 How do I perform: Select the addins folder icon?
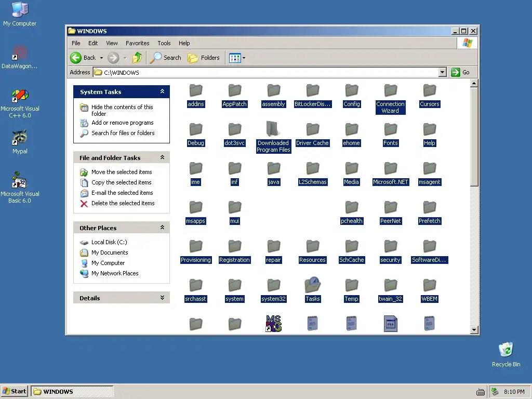[x=196, y=90]
